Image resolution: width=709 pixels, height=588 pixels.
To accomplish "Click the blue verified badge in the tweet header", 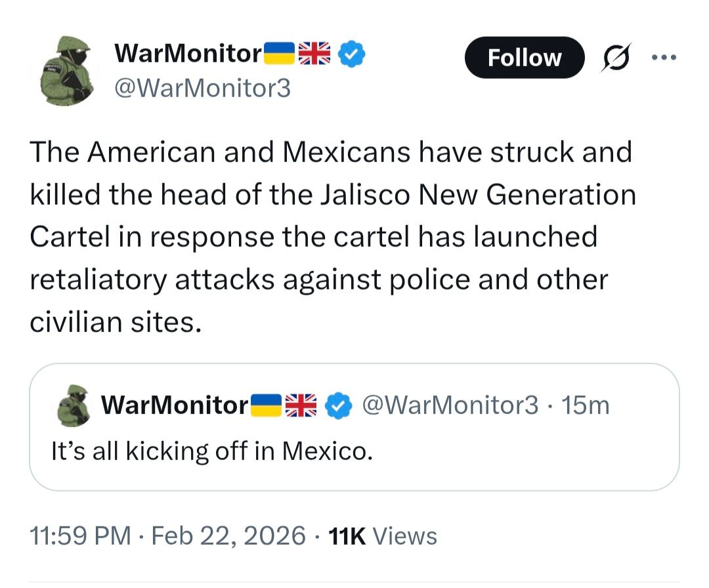I will (351, 54).
